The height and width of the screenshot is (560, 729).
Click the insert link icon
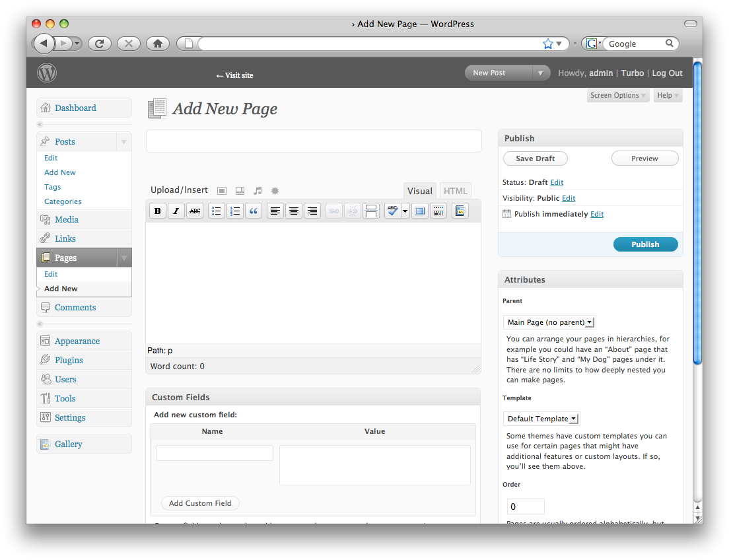[334, 211]
